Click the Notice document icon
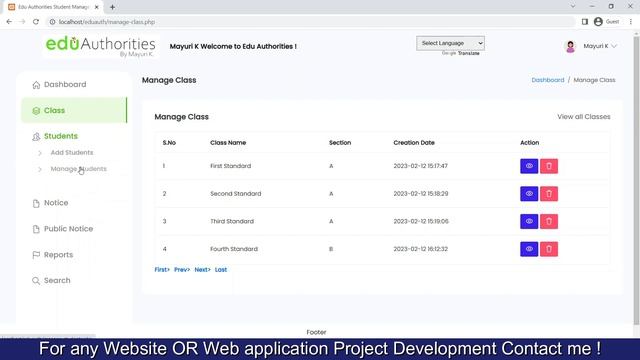Screen dimensions: 640x360 point(36,203)
